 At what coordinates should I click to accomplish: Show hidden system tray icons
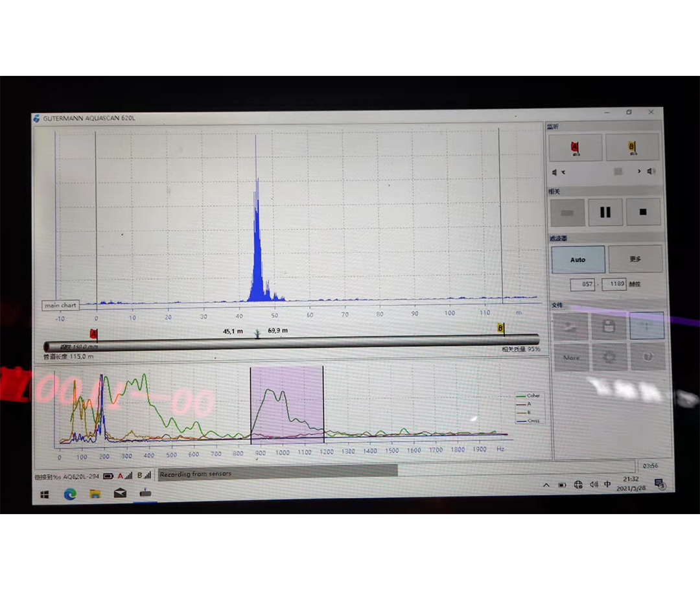546,485
